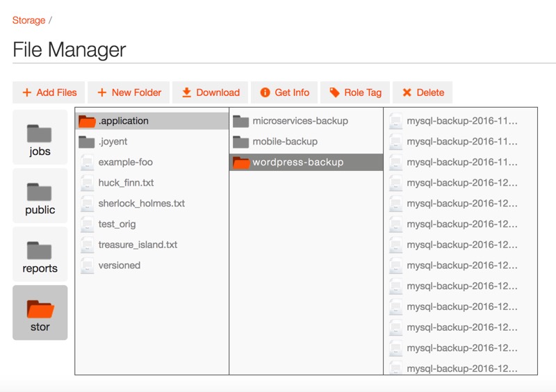Image resolution: width=556 pixels, height=392 pixels.
Task: Click the Delete button
Action: tap(423, 92)
